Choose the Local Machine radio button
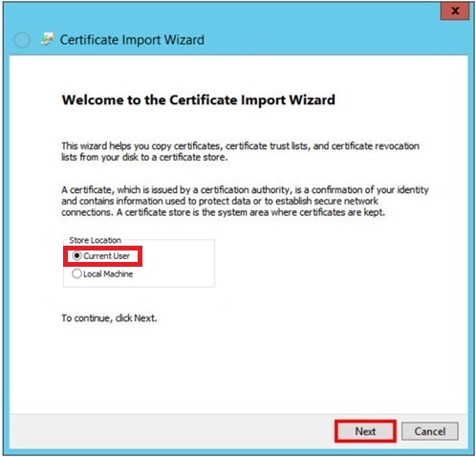476x457 pixels. (x=76, y=273)
